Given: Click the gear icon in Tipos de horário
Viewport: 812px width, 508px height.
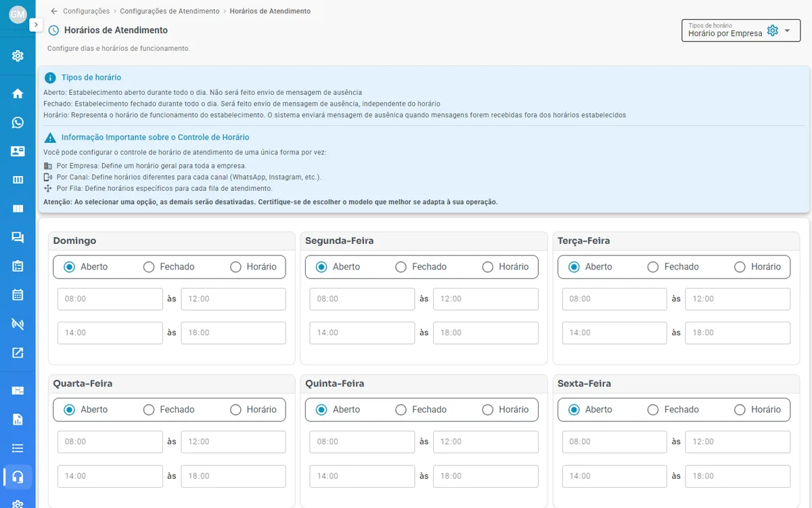Looking at the screenshot, I should (x=773, y=30).
